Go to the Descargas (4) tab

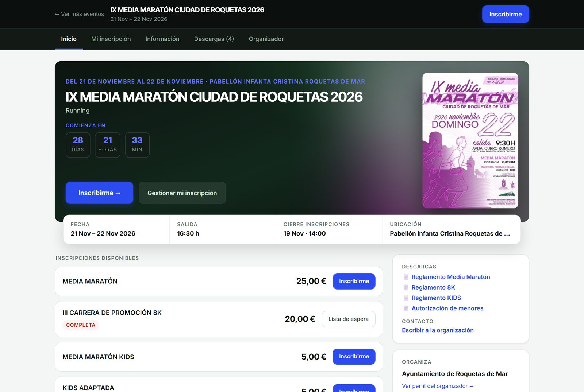pyautogui.click(x=214, y=39)
